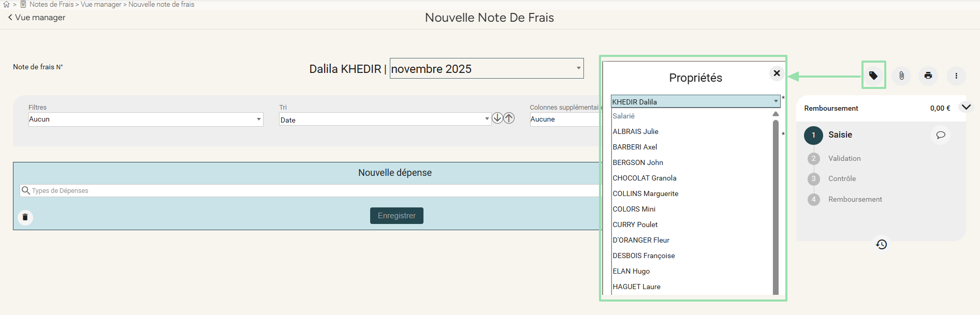Open the history clock icon
The width and height of the screenshot is (980, 315).
[x=882, y=244]
